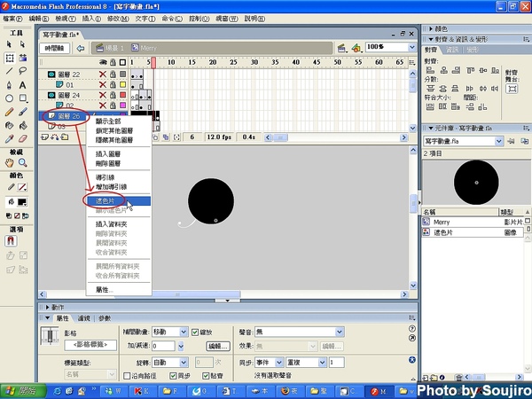Open the rotate (自動) dropdown
Image resolution: width=532 pixels, height=399 pixels.
click(184, 363)
